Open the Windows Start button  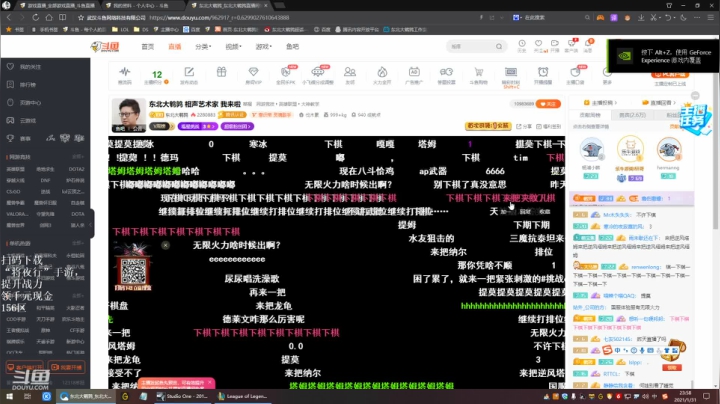click(x=9, y=396)
